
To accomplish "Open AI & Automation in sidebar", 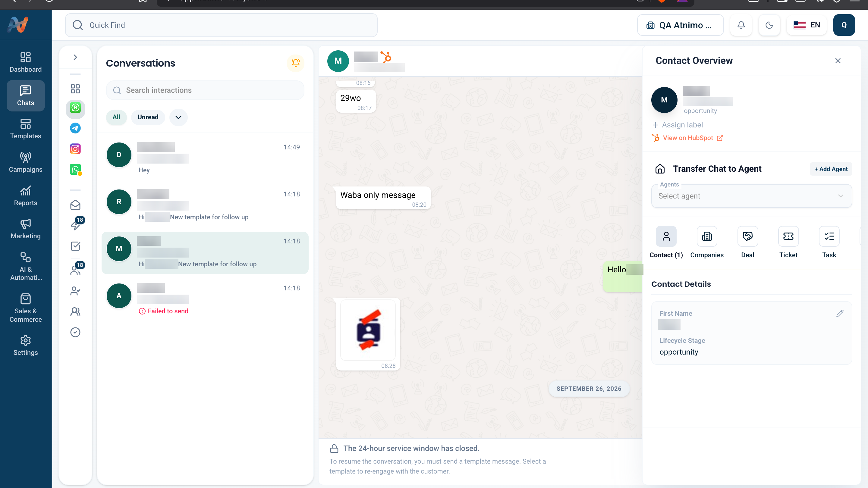I will (x=26, y=266).
